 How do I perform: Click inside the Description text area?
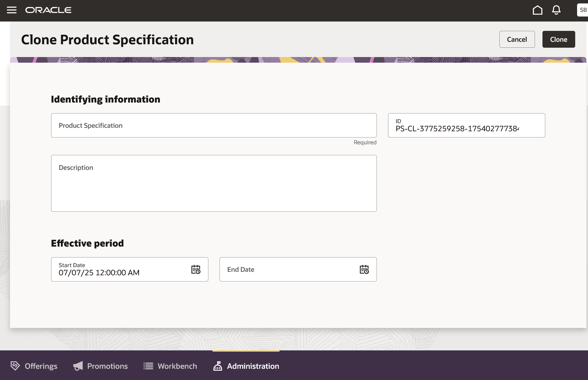(x=214, y=183)
